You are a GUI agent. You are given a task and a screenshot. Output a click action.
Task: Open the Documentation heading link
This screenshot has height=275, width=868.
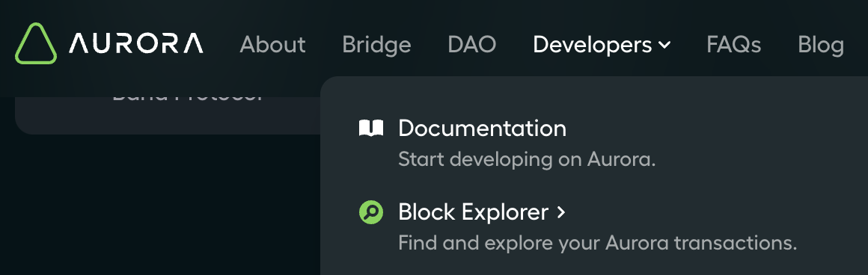(x=482, y=129)
